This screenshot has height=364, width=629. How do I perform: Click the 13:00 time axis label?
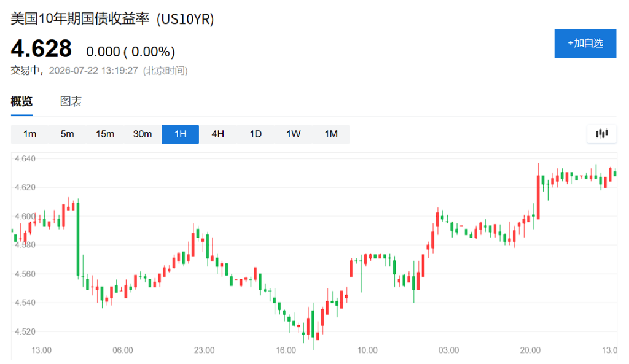click(x=41, y=350)
